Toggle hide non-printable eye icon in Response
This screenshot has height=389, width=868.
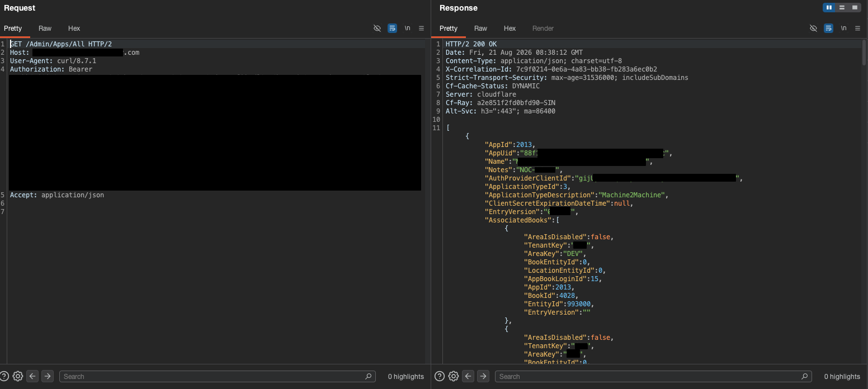coord(813,28)
